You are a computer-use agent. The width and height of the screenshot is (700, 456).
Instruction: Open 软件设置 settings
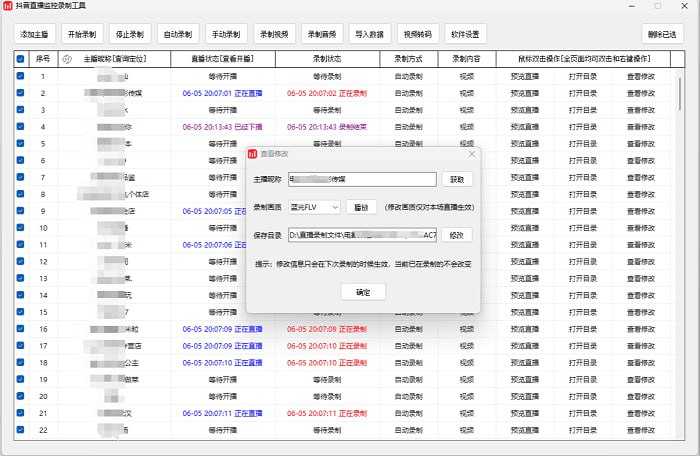[465, 34]
